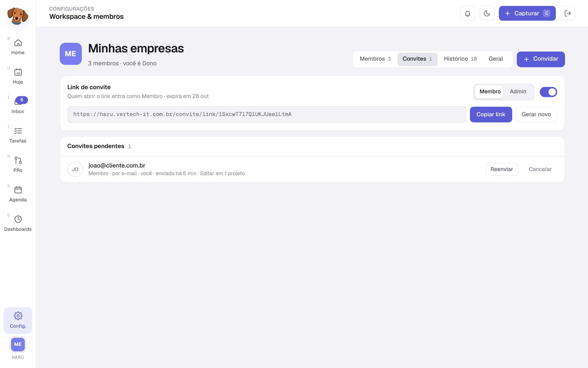Click the logout arrow icon
The image size is (588, 368).
(x=568, y=13)
